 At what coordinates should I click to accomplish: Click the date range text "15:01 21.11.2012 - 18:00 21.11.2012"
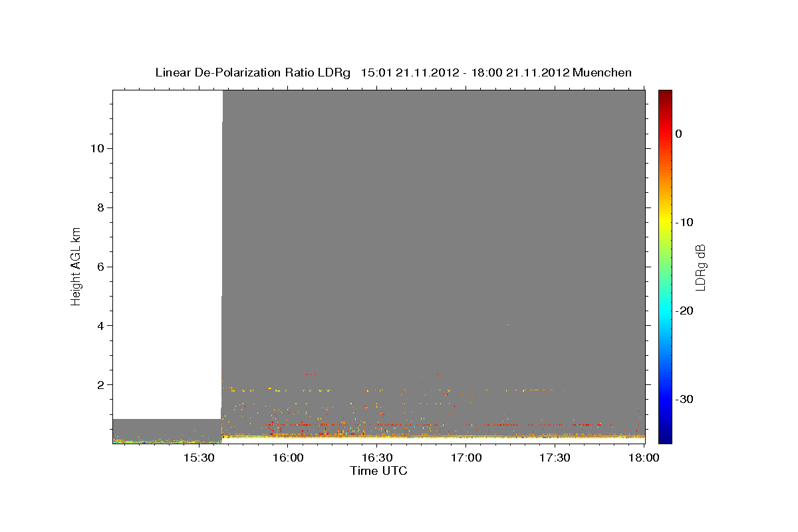pyautogui.click(x=465, y=72)
